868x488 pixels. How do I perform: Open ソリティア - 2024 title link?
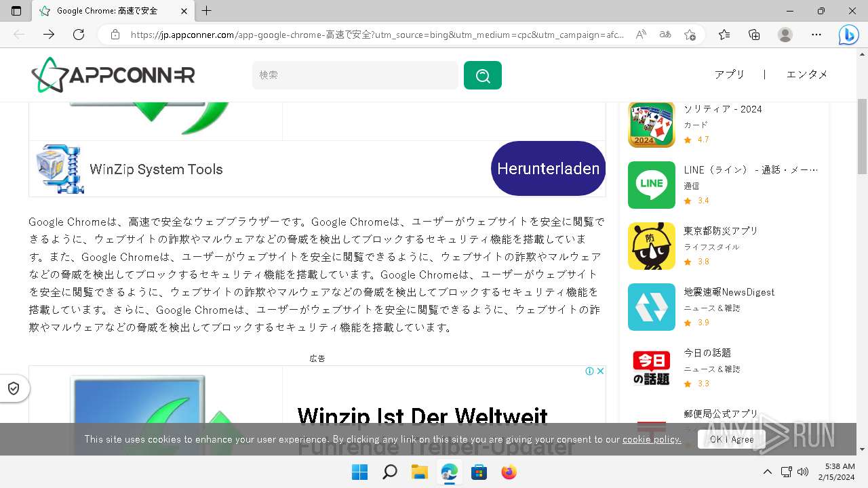[723, 109]
